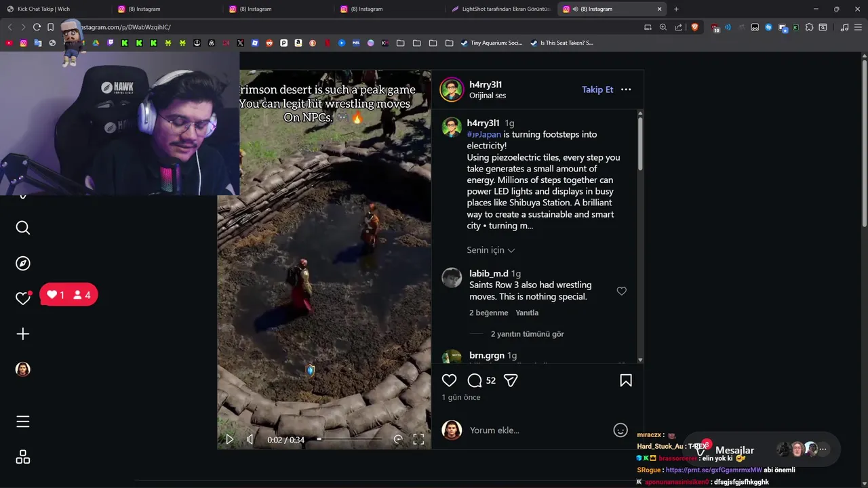This screenshot has width=868, height=488.
Task: Open labib_m.d commenter profile
Action: point(489,273)
